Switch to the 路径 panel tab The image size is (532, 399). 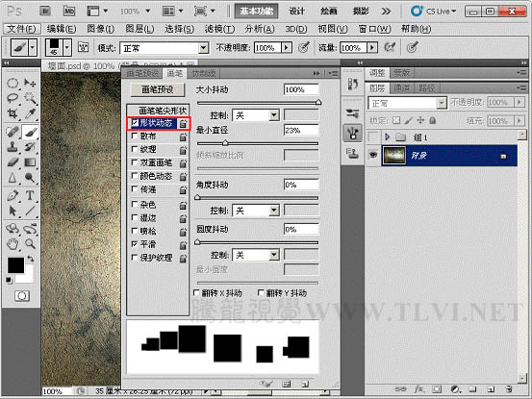point(426,88)
